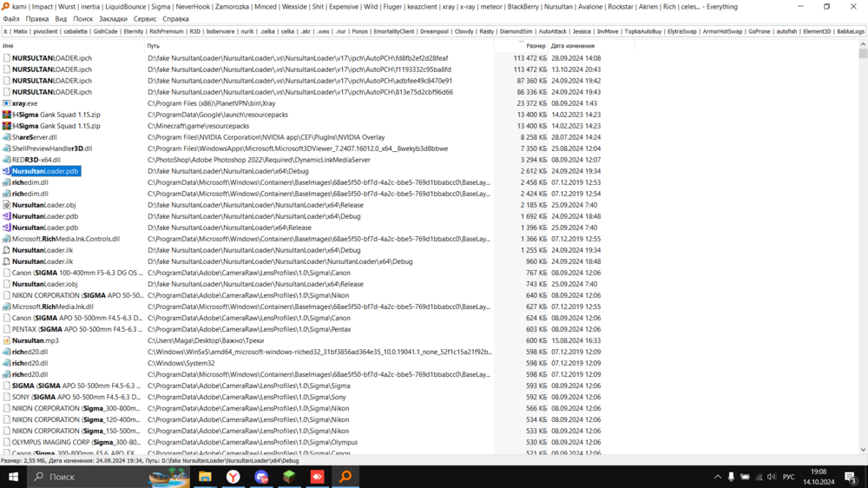868x488 pixels.
Task: Open the notification center icon
Action: point(851,477)
